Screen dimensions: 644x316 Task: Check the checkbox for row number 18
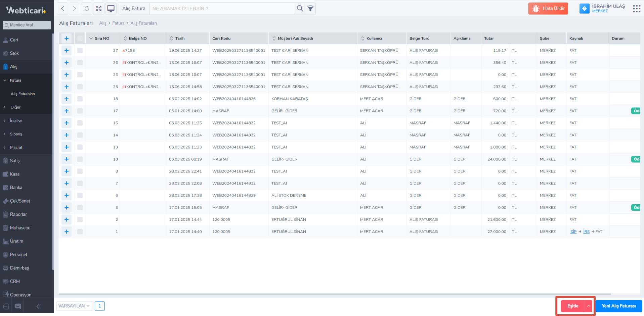point(80,99)
